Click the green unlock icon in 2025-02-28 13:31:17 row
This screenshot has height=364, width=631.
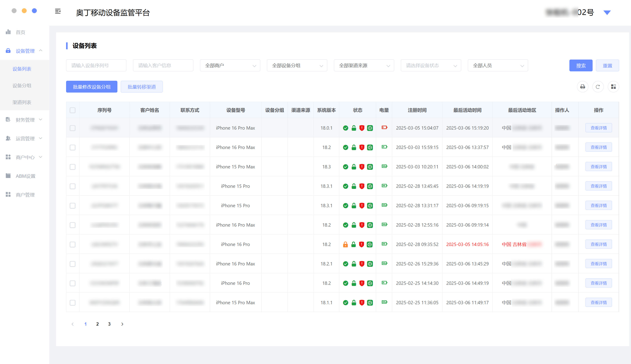click(354, 205)
